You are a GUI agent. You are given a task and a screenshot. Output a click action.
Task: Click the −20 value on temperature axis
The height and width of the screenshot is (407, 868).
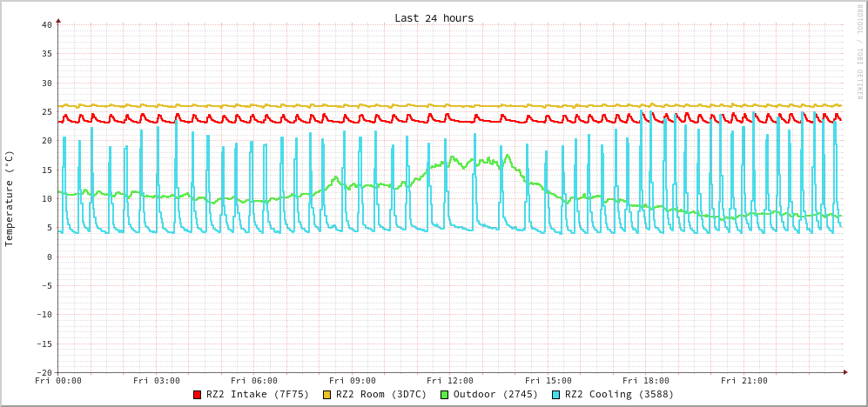[x=44, y=372]
